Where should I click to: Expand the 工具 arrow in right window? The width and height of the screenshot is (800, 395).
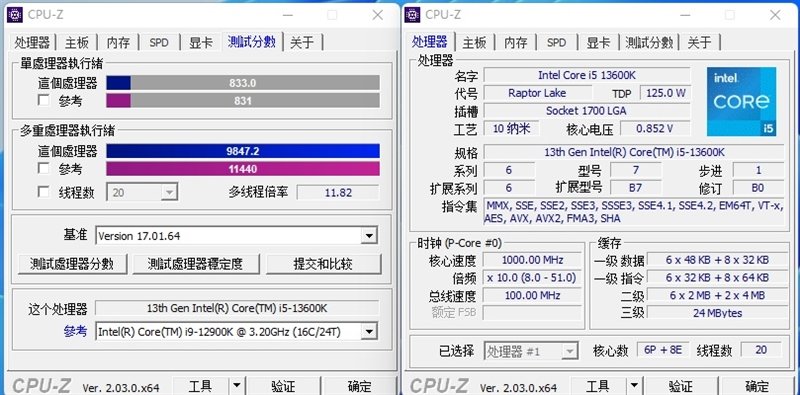coord(634,386)
